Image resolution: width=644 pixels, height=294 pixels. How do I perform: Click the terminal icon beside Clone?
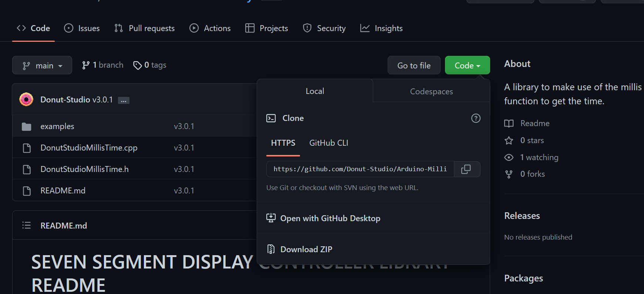pos(271,118)
